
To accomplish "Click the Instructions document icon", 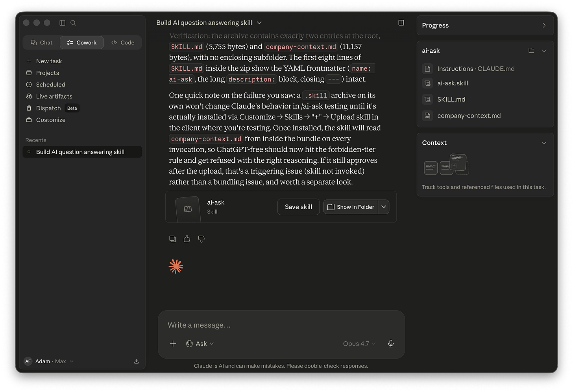I will coord(427,69).
